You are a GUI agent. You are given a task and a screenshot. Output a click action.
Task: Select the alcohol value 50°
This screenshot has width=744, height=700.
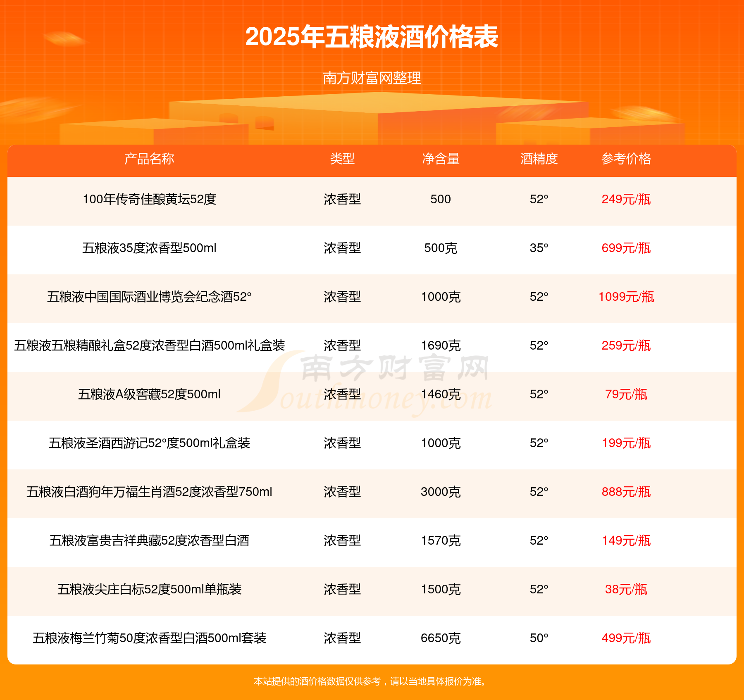tap(539, 638)
